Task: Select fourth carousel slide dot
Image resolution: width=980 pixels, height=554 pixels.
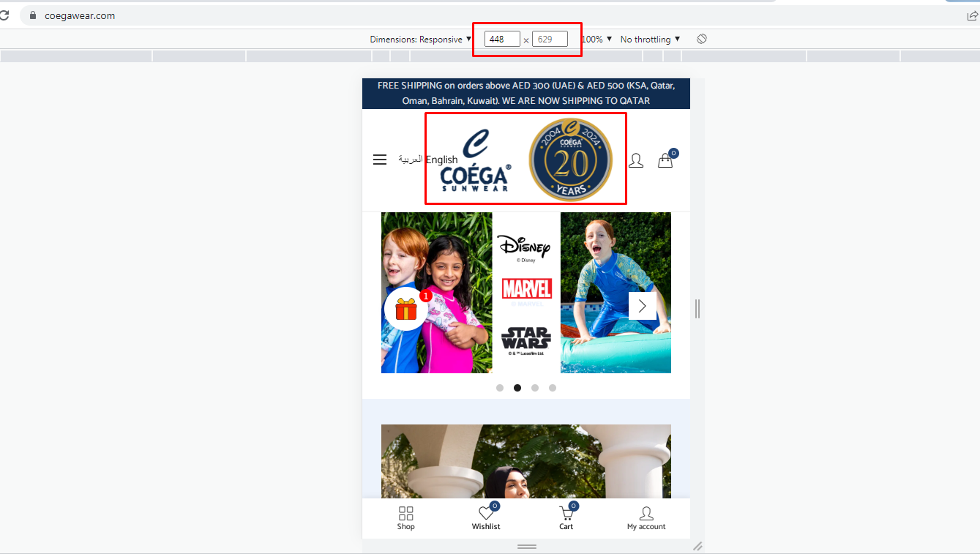Action: [x=553, y=388]
